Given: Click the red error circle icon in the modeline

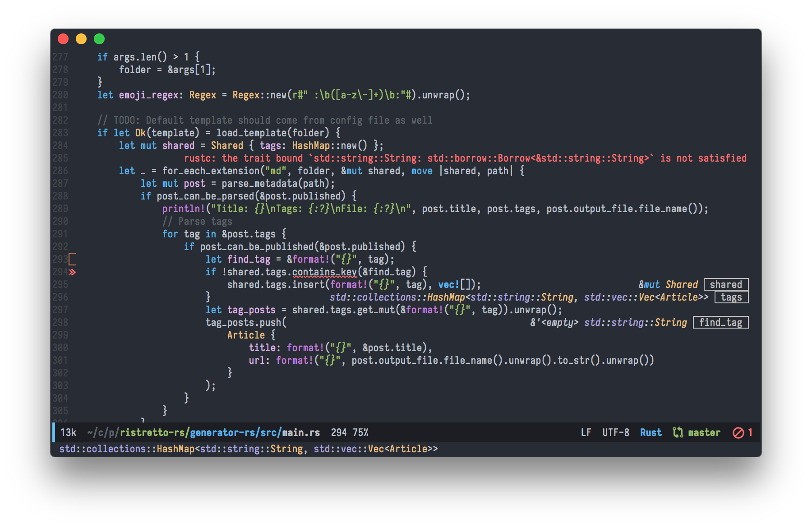Looking at the screenshot, I should 738,433.
